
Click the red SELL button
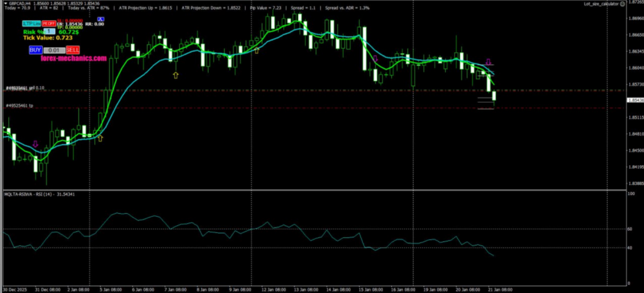coord(73,50)
